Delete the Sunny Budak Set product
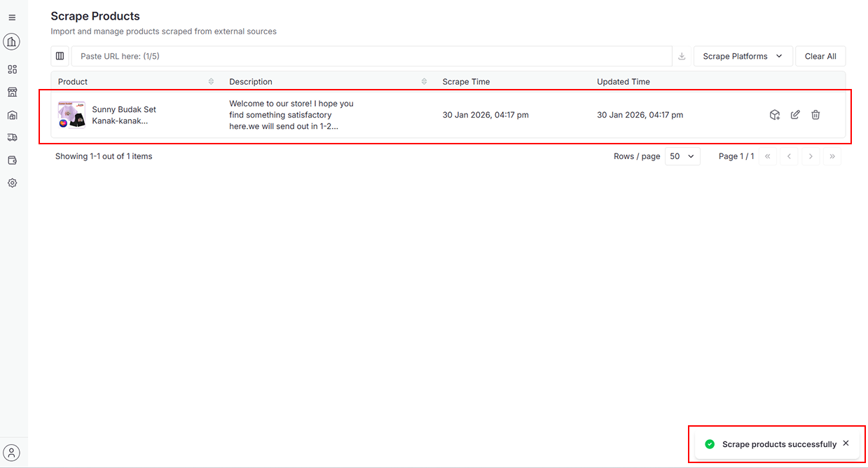 pos(815,115)
